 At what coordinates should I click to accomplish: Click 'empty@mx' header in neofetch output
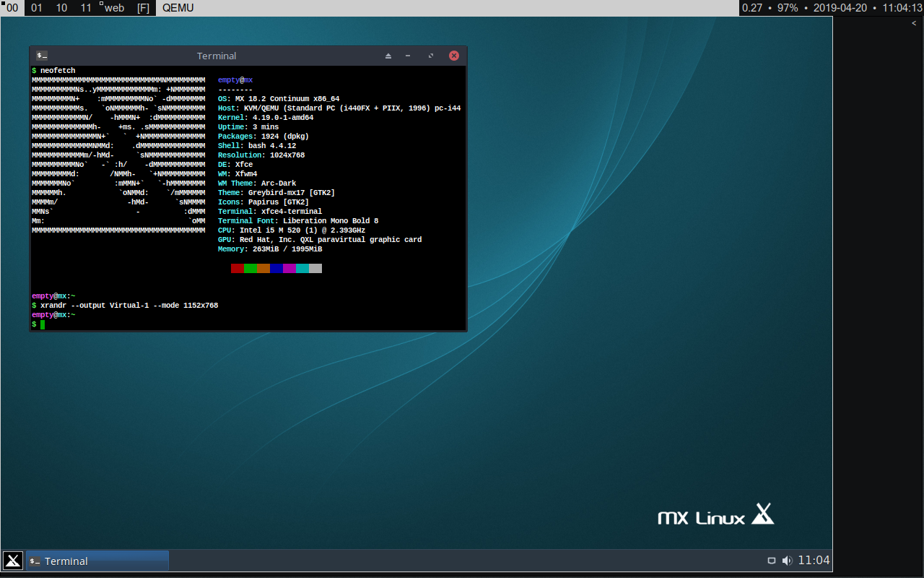click(x=235, y=80)
